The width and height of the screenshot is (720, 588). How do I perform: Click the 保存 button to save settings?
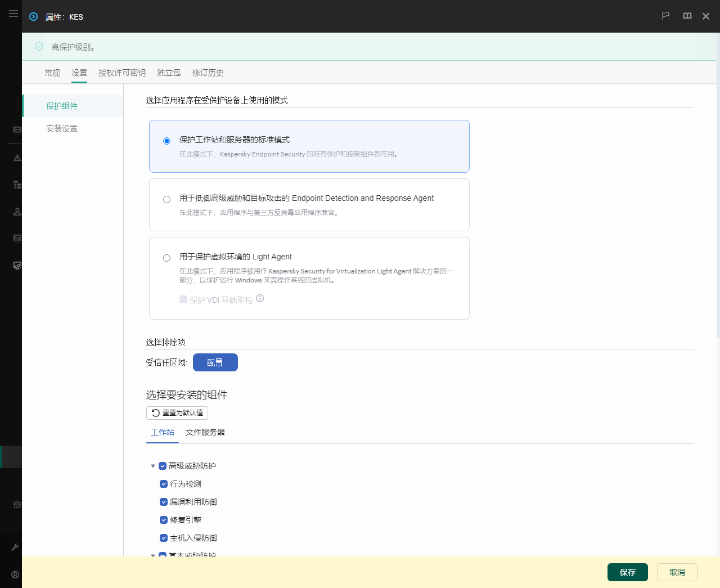[x=627, y=572]
